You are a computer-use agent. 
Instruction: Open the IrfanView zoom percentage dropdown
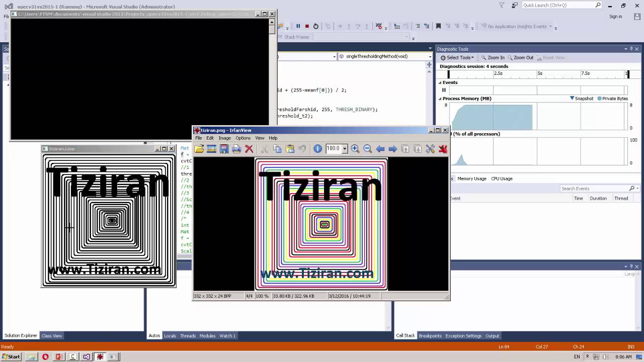pos(345,149)
